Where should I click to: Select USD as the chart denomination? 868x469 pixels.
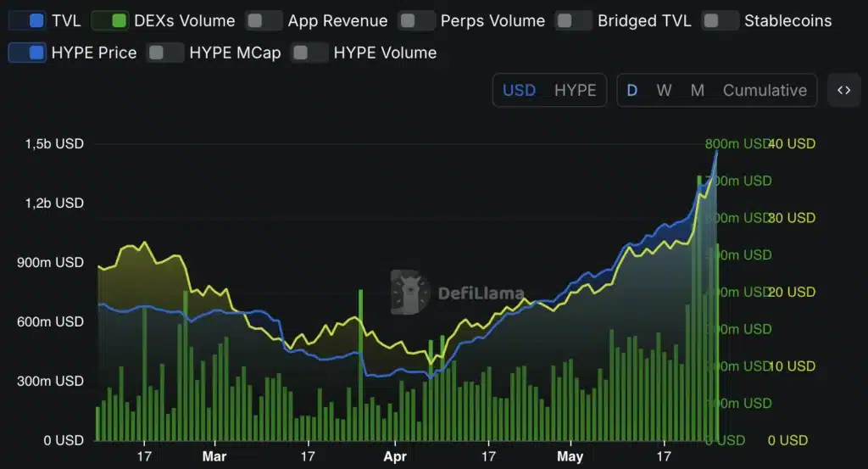click(520, 90)
